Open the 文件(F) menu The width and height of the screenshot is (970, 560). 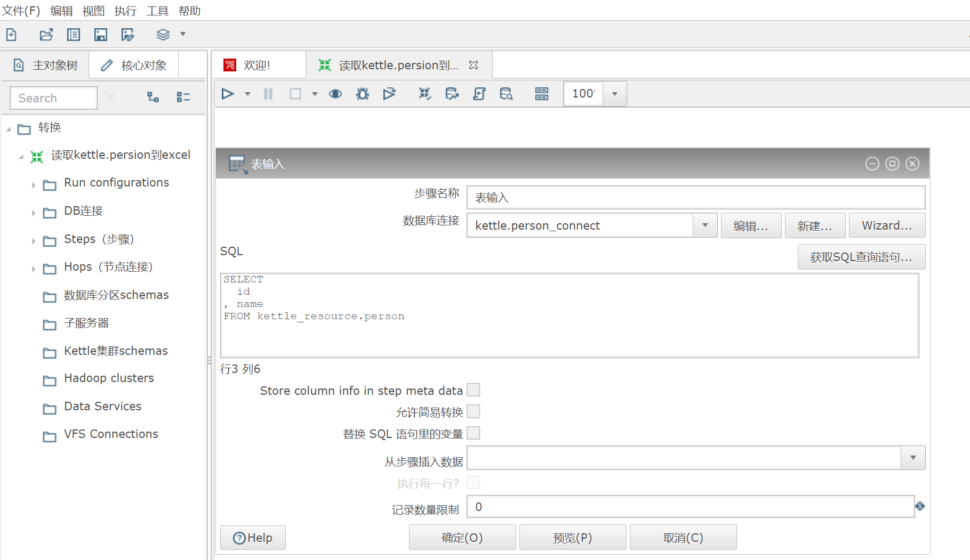(21, 11)
